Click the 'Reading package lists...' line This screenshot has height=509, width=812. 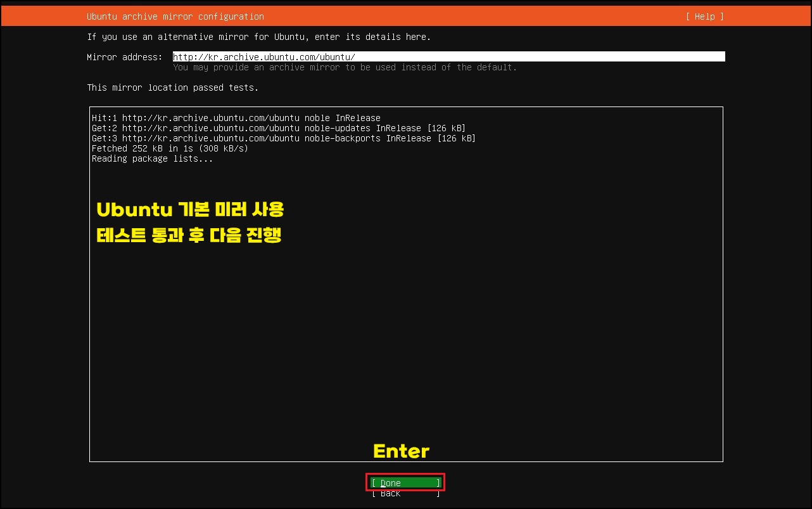point(153,158)
